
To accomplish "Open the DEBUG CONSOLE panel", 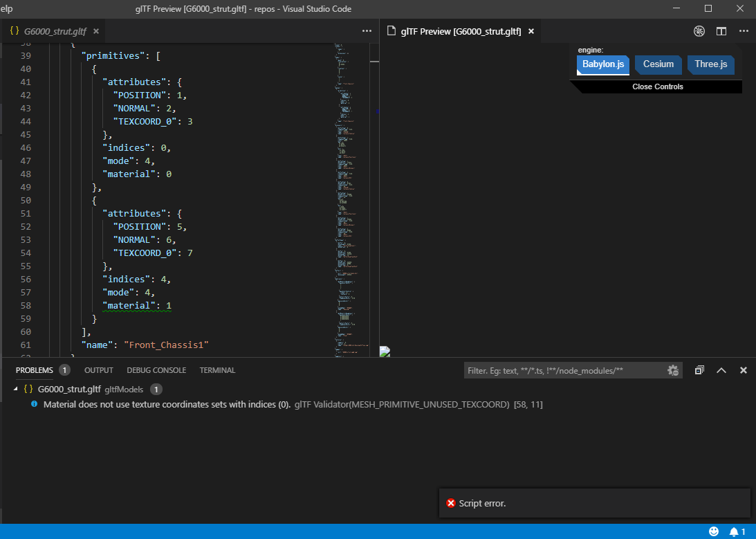I will coord(156,370).
